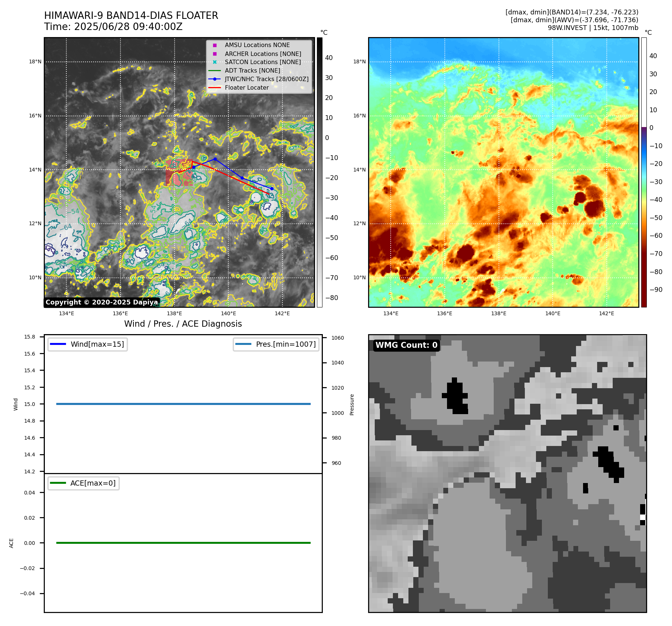Click the ACE[max=0] legend label
672x626 pixels.
[93, 483]
